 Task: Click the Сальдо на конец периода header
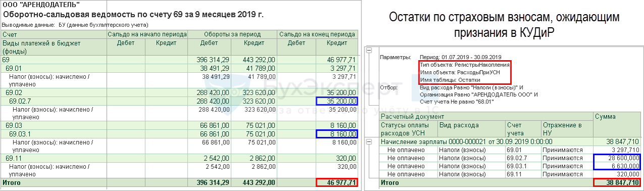tap(317, 34)
